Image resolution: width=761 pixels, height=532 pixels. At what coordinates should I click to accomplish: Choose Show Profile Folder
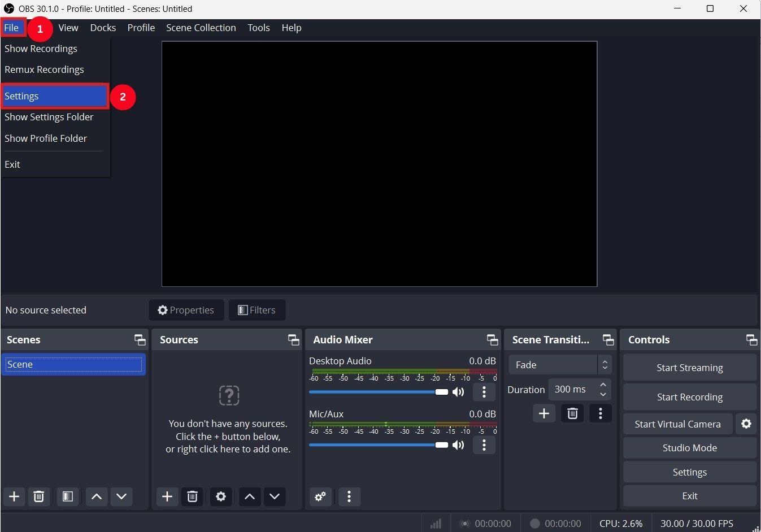[55, 138]
